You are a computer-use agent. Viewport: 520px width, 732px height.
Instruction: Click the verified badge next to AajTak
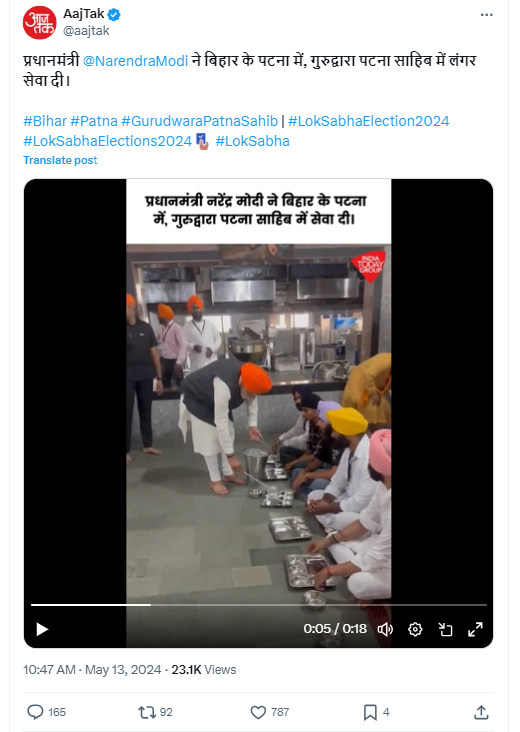(x=114, y=15)
